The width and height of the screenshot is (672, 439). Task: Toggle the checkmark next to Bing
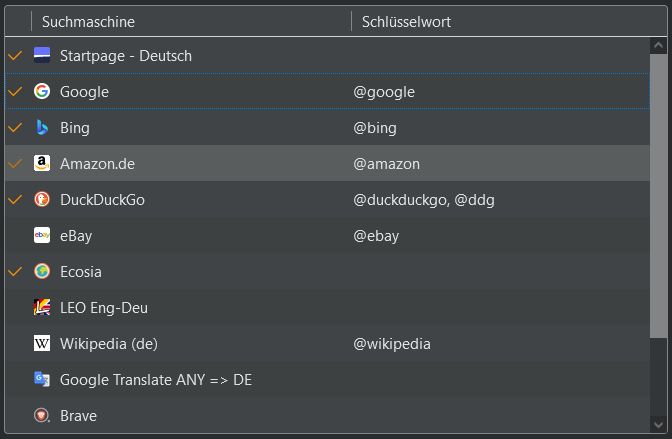(15, 127)
